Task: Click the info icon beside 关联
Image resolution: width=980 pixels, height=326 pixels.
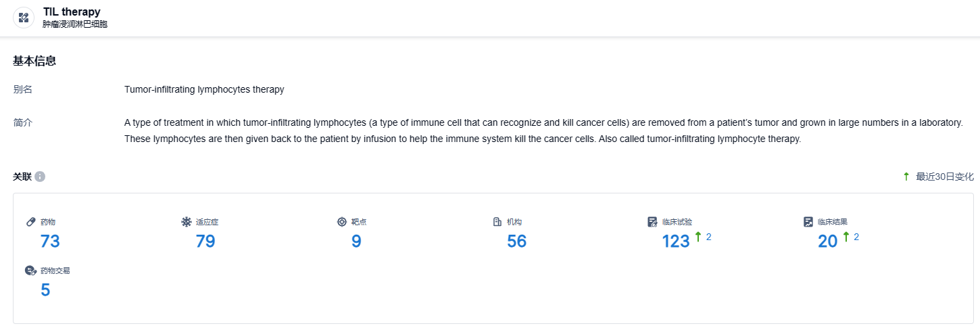Action: click(x=40, y=177)
